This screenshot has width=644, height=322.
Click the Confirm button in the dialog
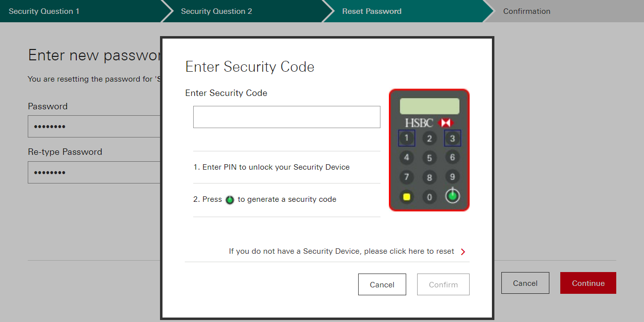tap(443, 284)
